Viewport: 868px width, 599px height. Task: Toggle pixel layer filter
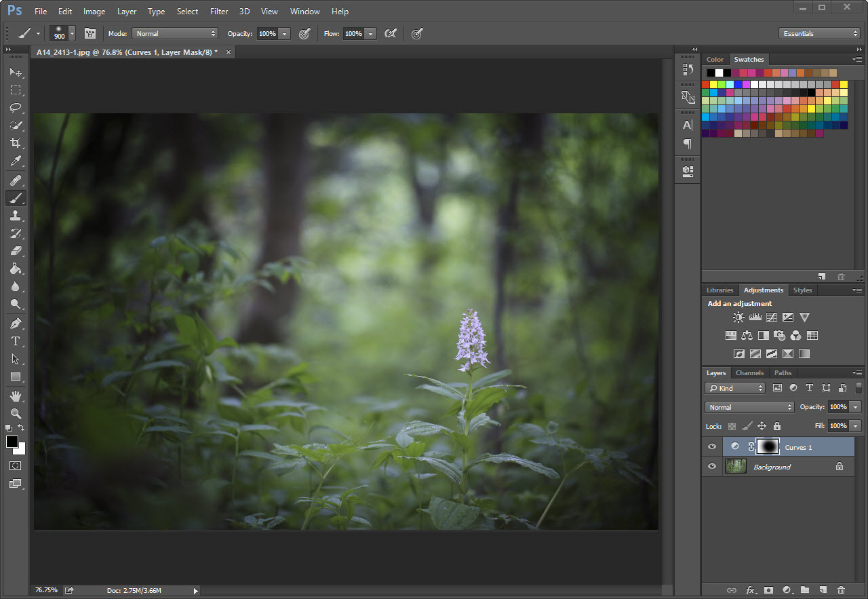pyautogui.click(x=777, y=388)
